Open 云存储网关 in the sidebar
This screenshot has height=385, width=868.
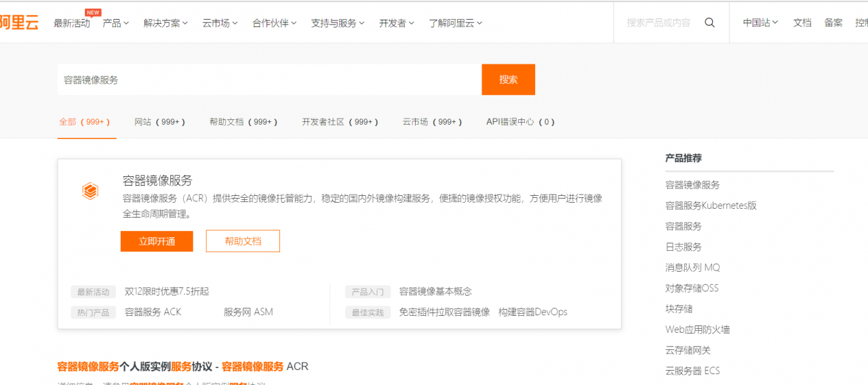688,350
